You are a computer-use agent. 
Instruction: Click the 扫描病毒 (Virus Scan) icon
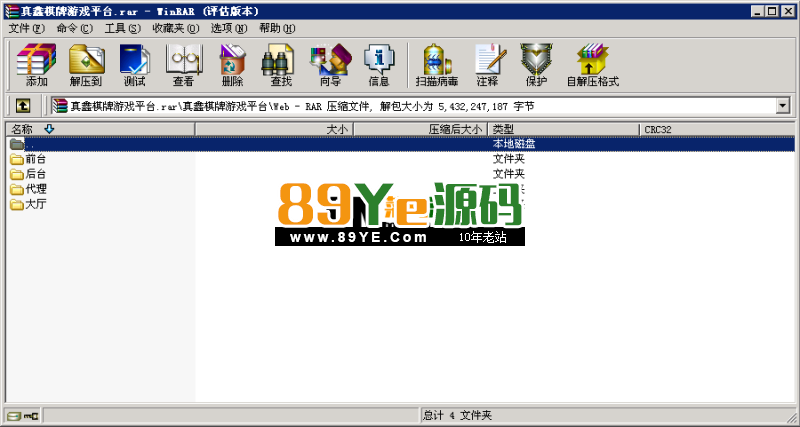tap(437, 65)
